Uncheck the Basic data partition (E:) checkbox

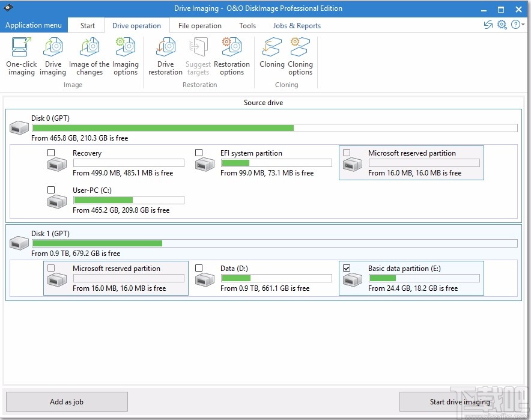pyautogui.click(x=347, y=268)
